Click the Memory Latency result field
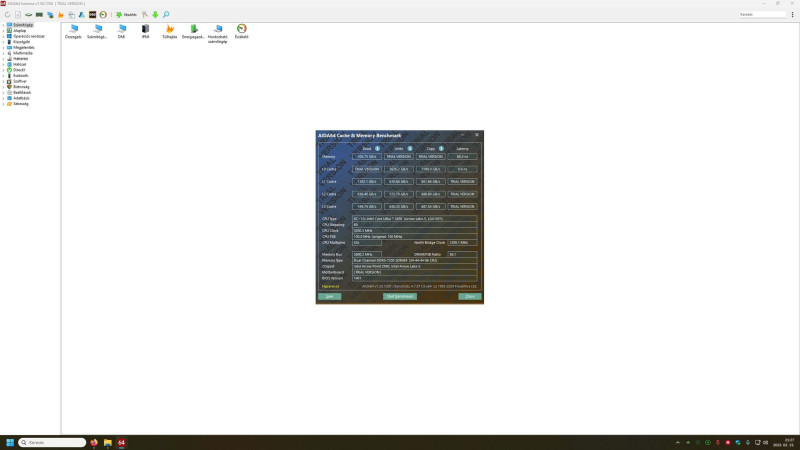 pyautogui.click(x=462, y=157)
